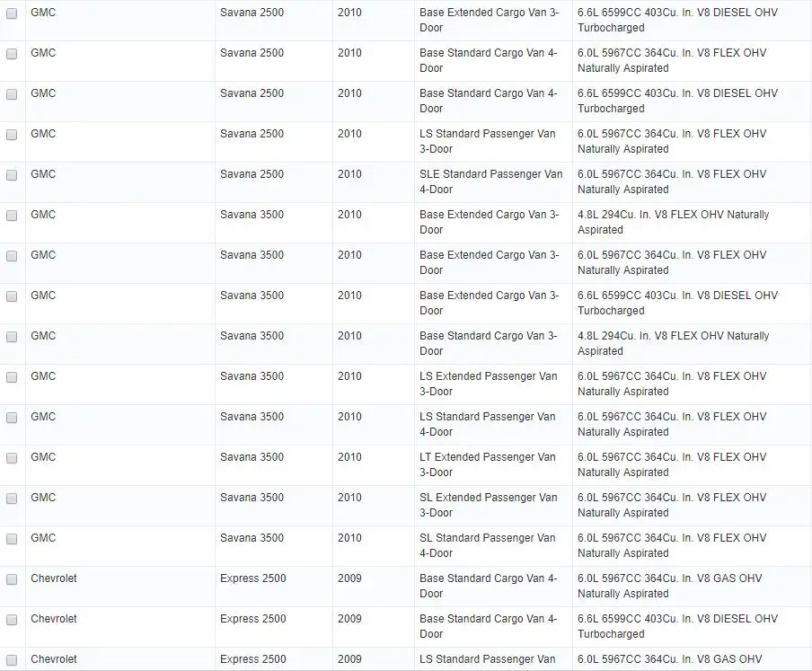Check the Savana 2500 LS Standard Passenger Van row
This screenshot has width=812, height=671.
point(12,135)
